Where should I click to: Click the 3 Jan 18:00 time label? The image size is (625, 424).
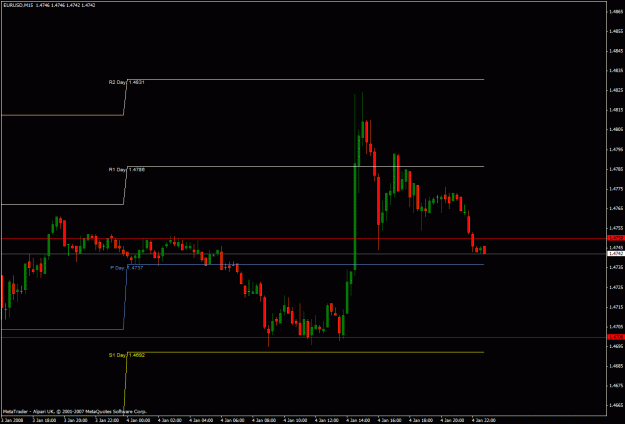43,420
